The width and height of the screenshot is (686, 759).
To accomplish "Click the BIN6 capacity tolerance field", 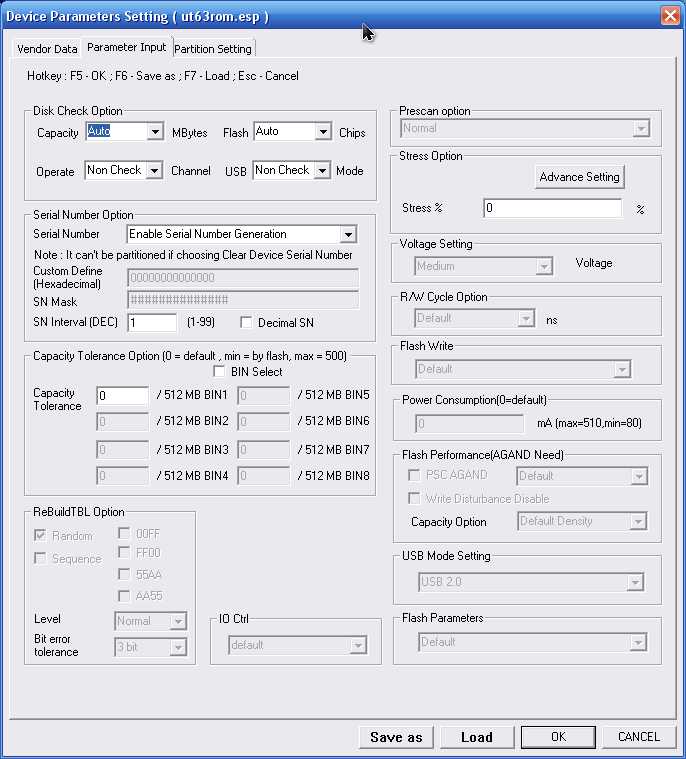I will coord(263,422).
